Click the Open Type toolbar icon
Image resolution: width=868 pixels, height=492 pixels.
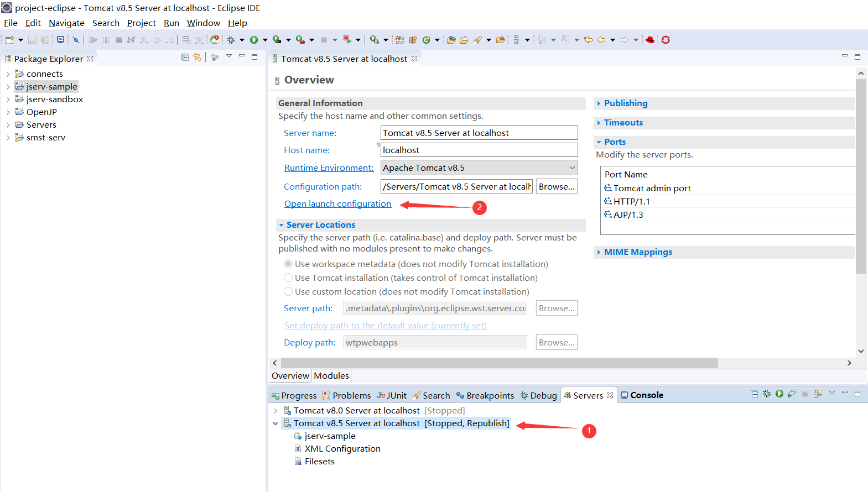pos(451,40)
